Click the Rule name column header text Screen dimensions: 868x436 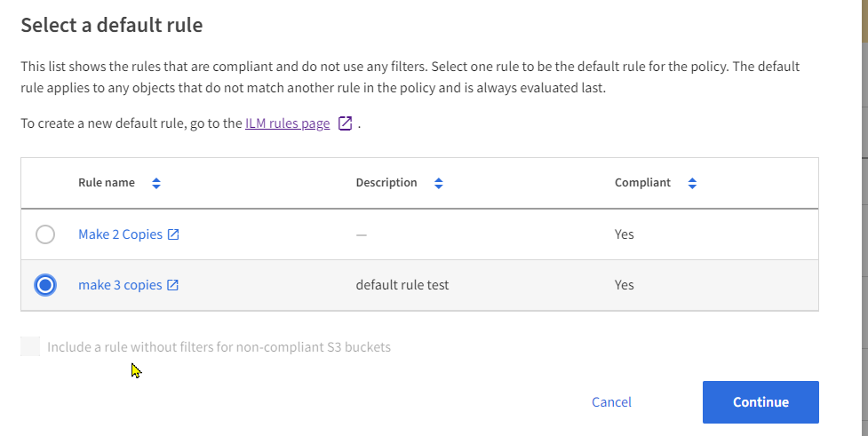tap(107, 183)
